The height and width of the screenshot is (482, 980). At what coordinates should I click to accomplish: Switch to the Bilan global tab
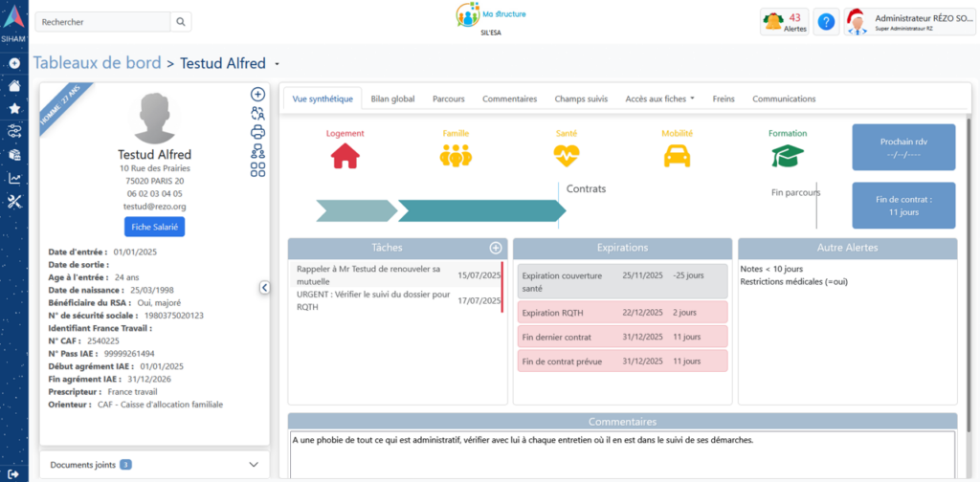(x=392, y=99)
